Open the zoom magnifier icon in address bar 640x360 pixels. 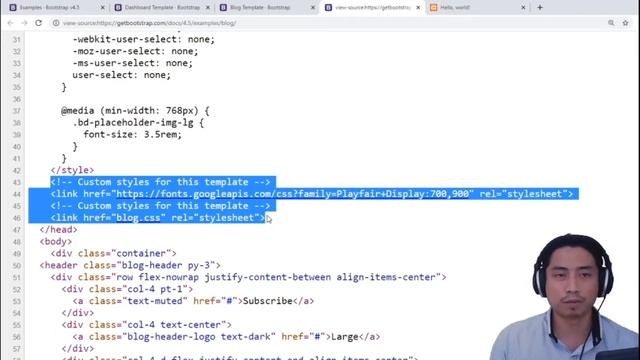click(611, 23)
